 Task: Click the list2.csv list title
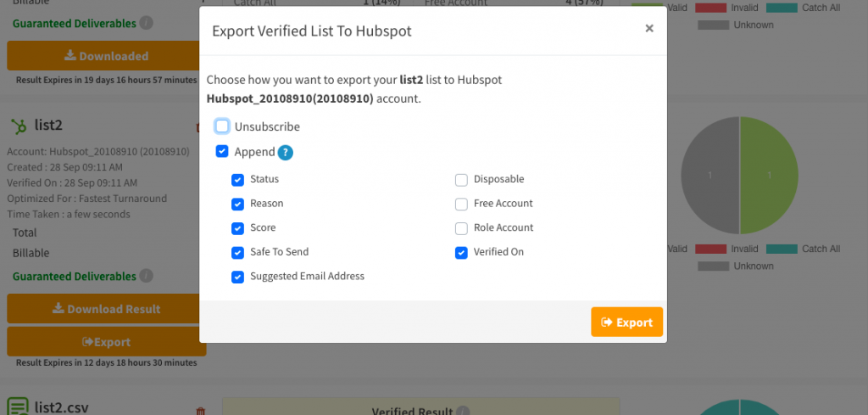tap(61, 409)
